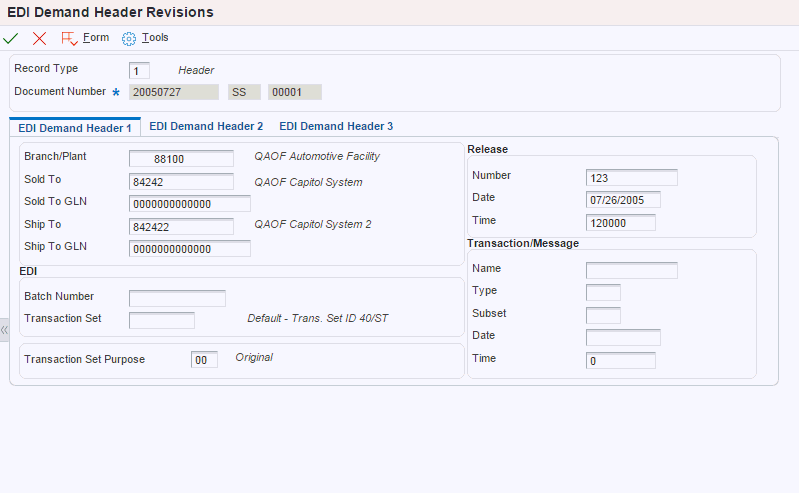Click the 'Original' purpose description

point(254,357)
